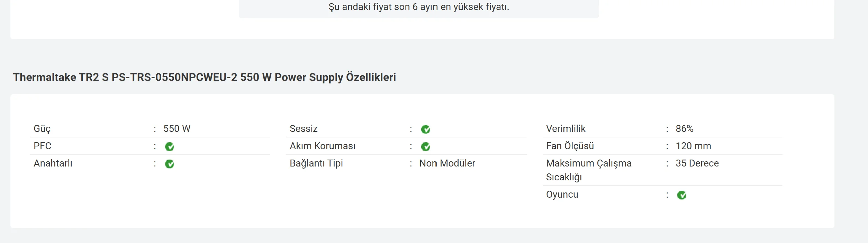This screenshot has width=868, height=243.
Task: Click the Akım Koruması green check icon
Action: point(426,147)
